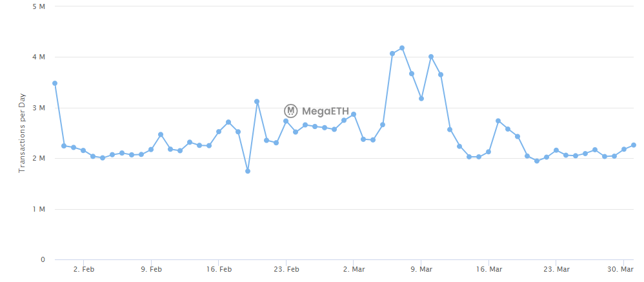Click the "23. Feb" x-axis label
This screenshot has height=282, width=644.
point(287,269)
